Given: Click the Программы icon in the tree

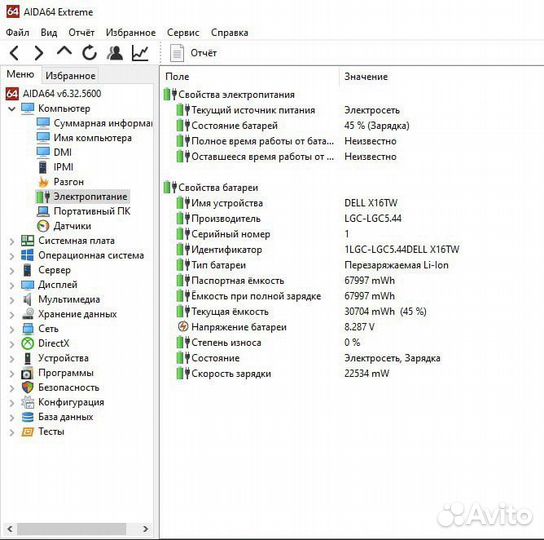Looking at the screenshot, I should point(27,373).
